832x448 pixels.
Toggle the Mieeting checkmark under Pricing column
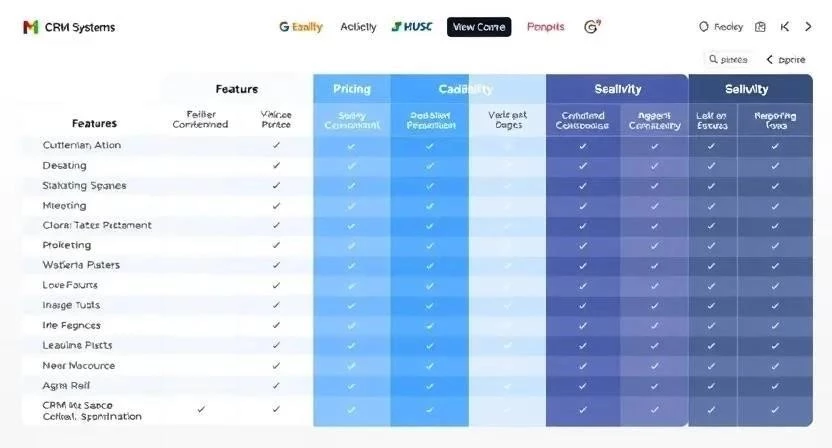[351, 205]
